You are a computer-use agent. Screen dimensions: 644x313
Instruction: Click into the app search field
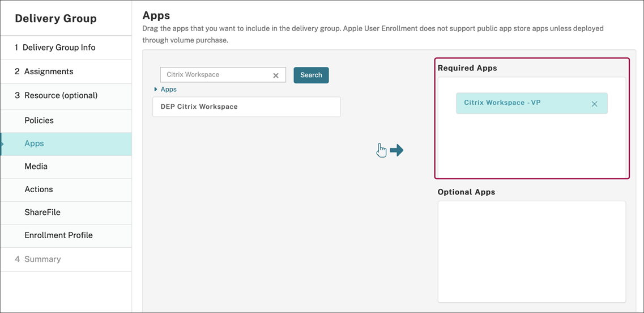(x=215, y=75)
